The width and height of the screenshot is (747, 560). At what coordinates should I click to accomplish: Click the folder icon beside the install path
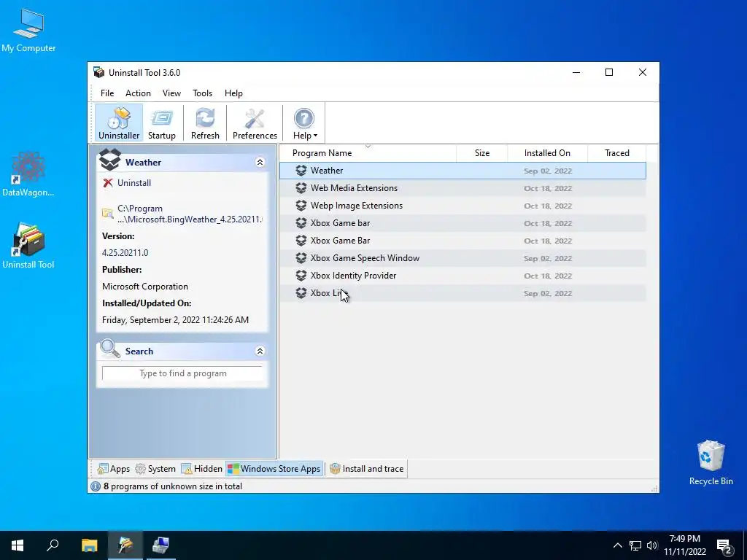(108, 214)
